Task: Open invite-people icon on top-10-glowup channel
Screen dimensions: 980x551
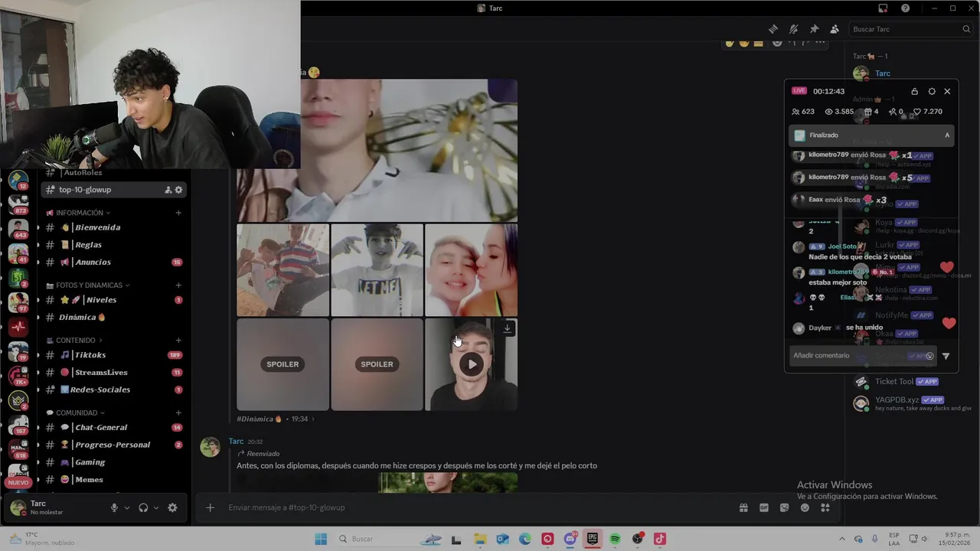Action: pos(168,190)
